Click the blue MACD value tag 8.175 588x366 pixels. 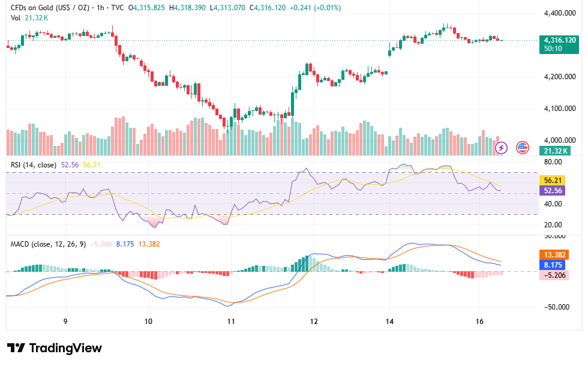pos(552,265)
